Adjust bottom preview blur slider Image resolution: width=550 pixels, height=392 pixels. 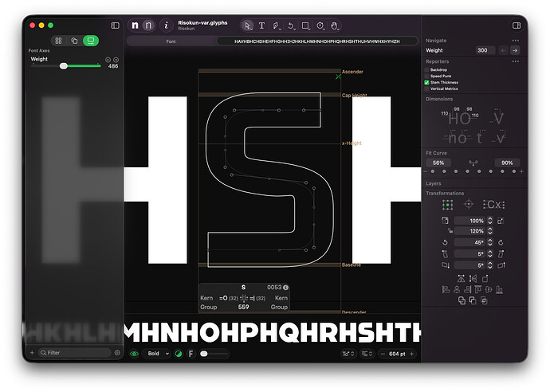(x=214, y=354)
